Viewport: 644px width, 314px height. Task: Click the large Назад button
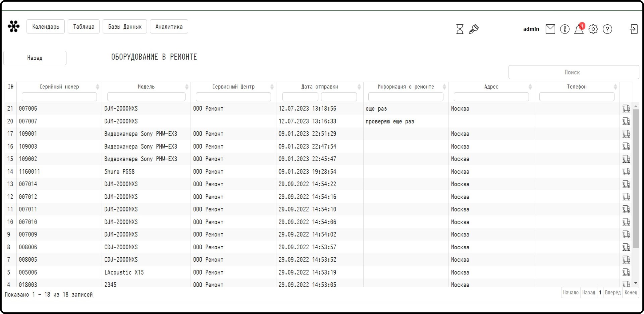click(x=35, y=58)
